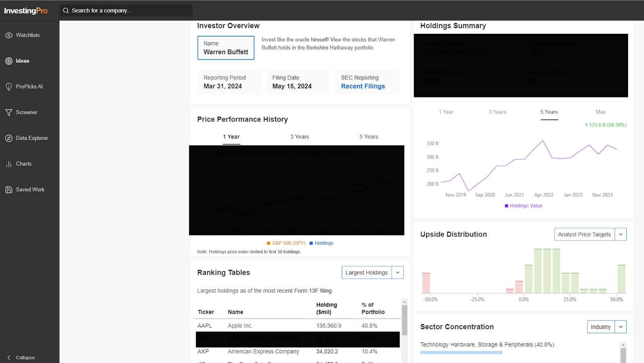Screen dimensions: 644x363
Task: Open the Screener funnel icon
Action: [x=9, y=113]
